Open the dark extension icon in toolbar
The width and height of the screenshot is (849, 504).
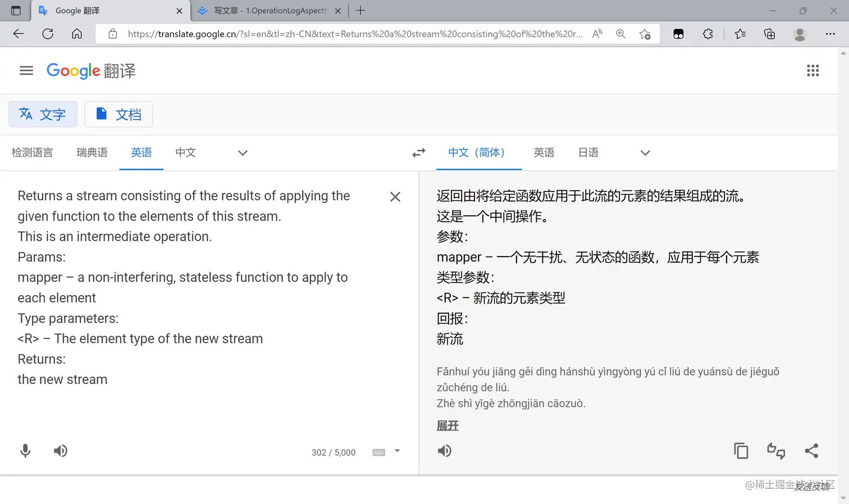pos(678,34)
